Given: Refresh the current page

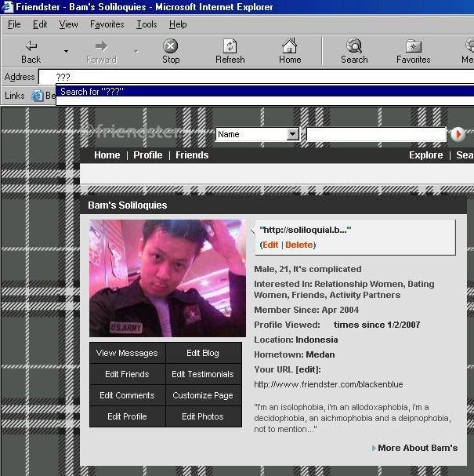Looking at the screenshot, I should pos(230,52).
